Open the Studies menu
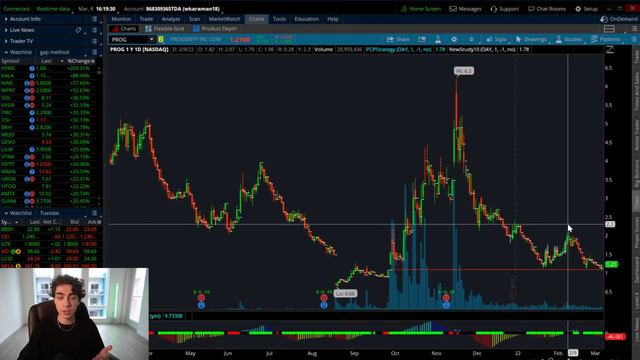This screenshot has height=360, width=640. click(x=569, y=39)
